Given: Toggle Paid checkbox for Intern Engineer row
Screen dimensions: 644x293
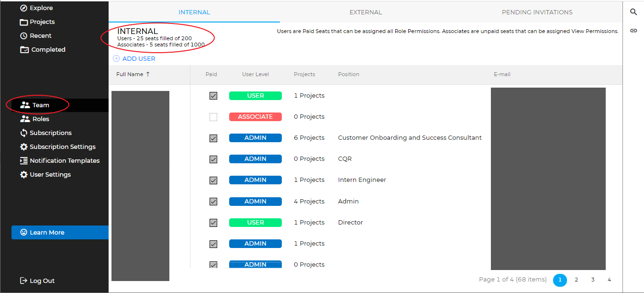Looking at the screenshot, I should [x=213, y=180].
